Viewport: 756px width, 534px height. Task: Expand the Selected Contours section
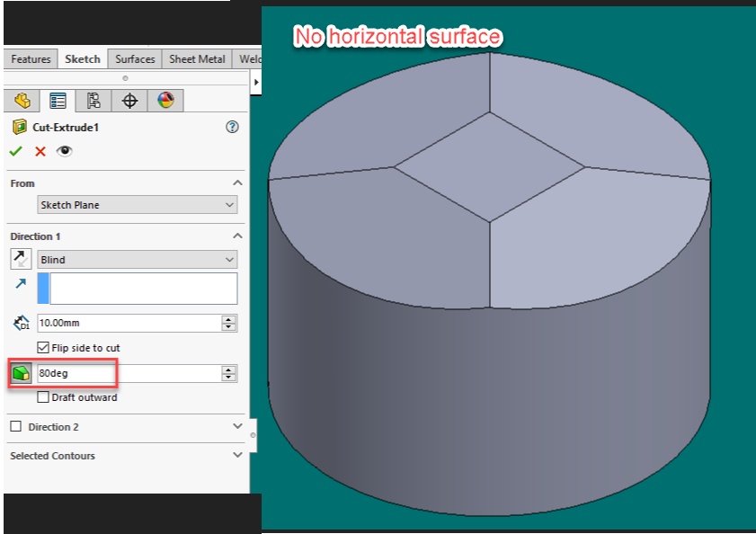tap(237, 455)
